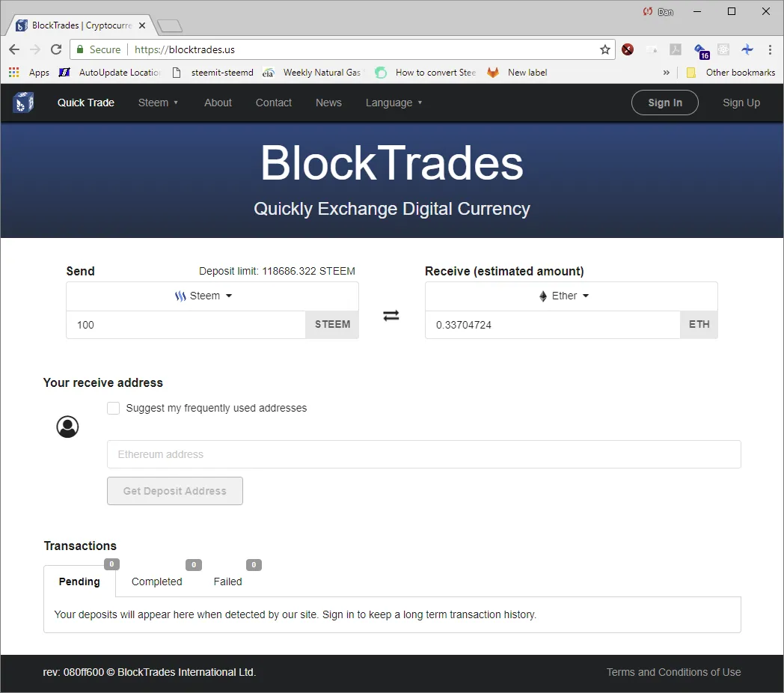Click the red X extension icon
Viewport: 784px width, 693px height.
click(x=628, y=49)
